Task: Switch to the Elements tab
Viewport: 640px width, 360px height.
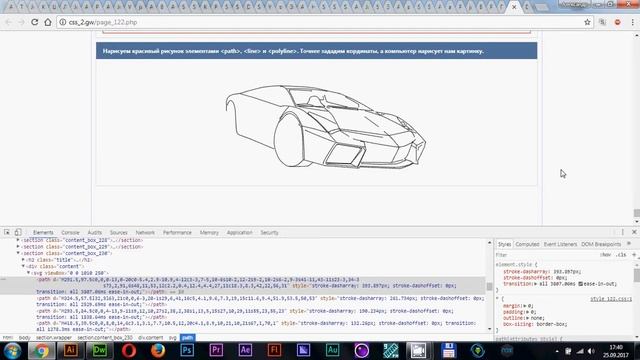Action: 43,232
